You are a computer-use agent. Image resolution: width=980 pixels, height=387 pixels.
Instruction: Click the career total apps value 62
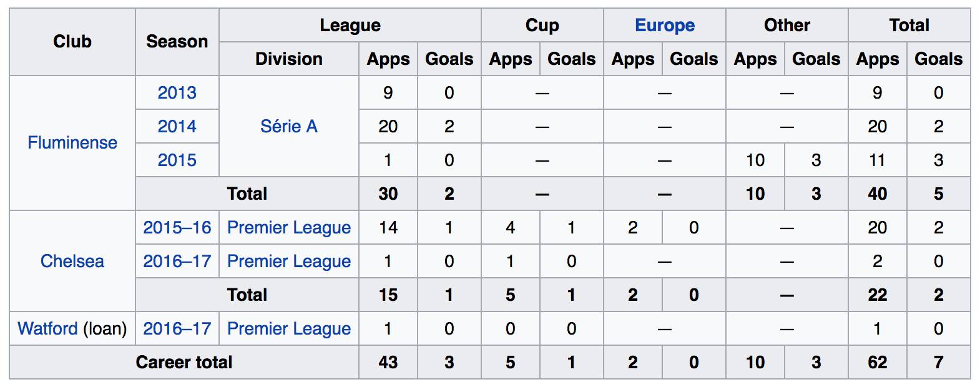pyautogui.click(x=878, y=363)
